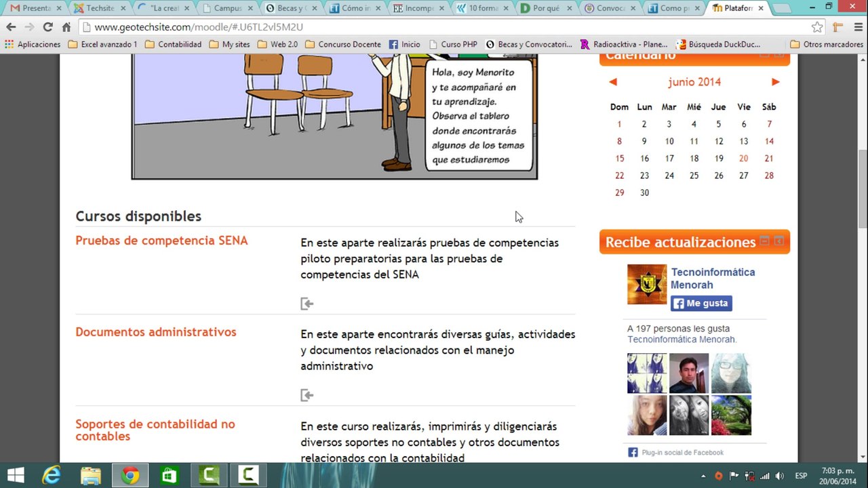Open the My sites bookmark folder
This screenshot has height=488, width=868.
pyautogui.click(x=229, y=45)
